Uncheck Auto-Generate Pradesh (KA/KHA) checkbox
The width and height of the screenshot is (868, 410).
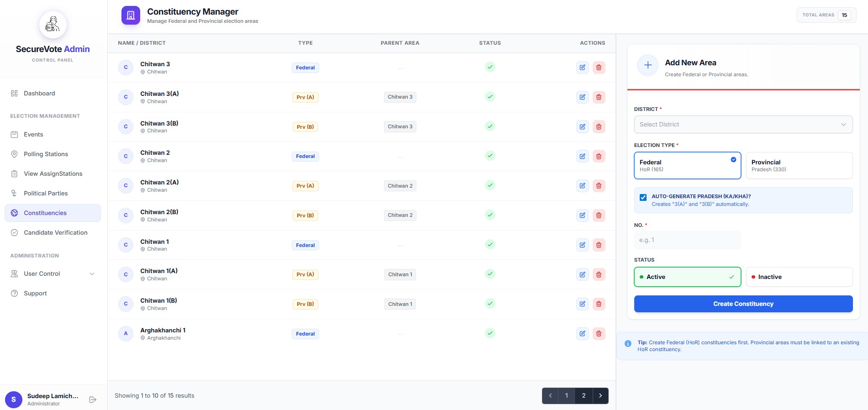pos(643,197)
